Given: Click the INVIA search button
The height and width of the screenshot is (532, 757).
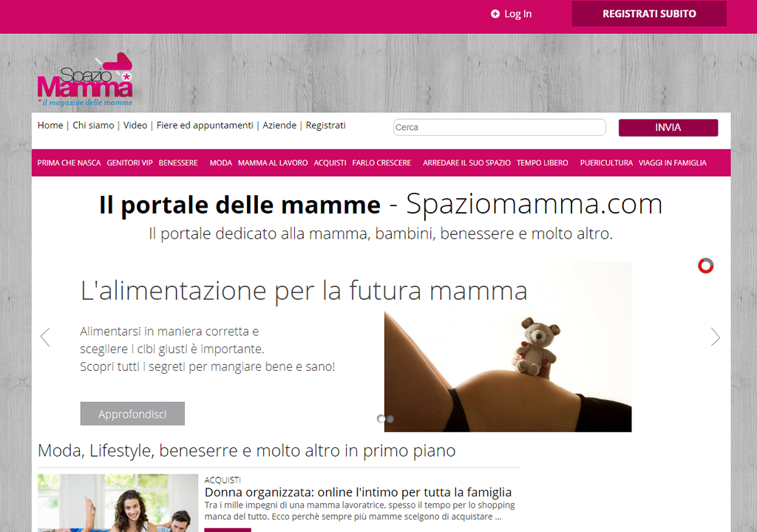Looking at the screenshot, I should (668, 127).
